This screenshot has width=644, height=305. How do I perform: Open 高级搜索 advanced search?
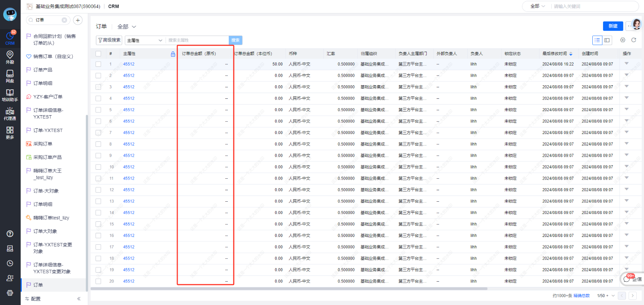pos(109,40)
